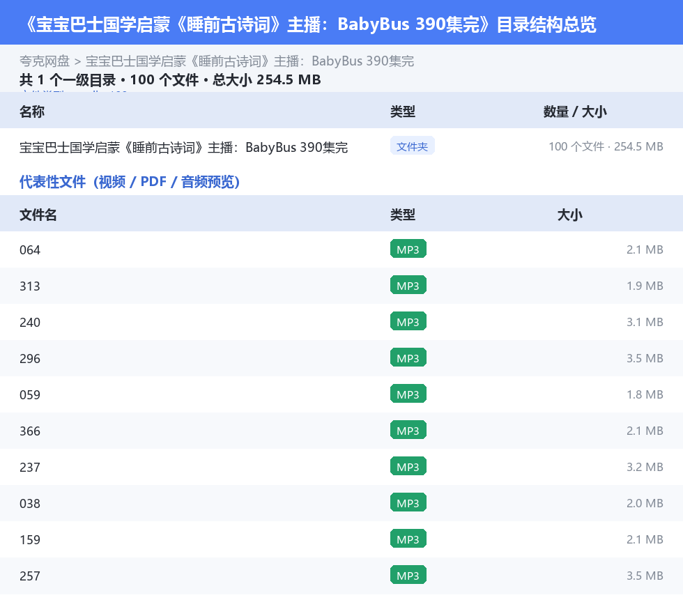
Task: Select file name 038
Action: (29, 503)
